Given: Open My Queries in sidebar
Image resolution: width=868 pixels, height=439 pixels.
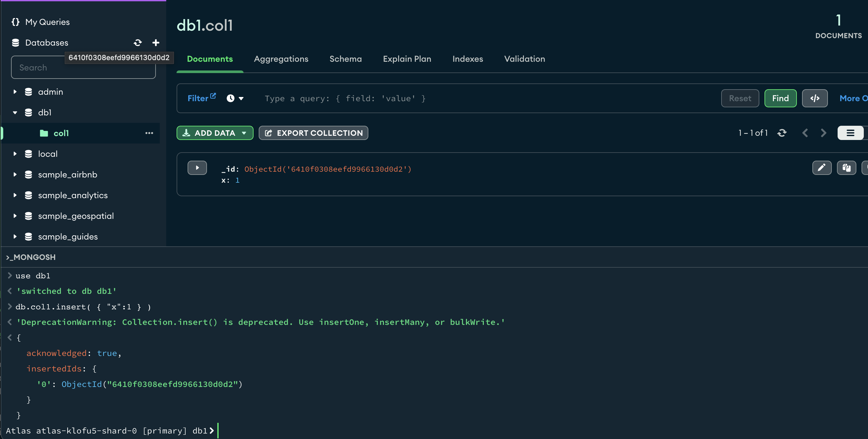Looking at the screenshot, I should [47, 22].
